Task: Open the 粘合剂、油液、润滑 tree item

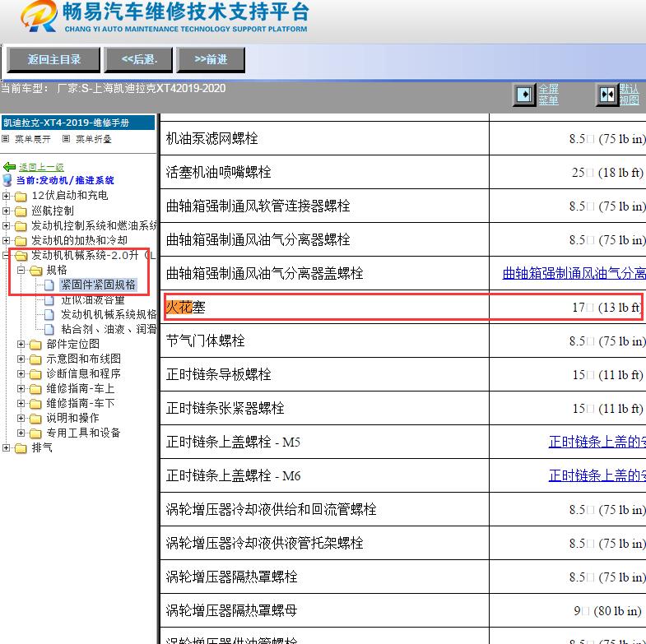Action: tap(109, 330)
